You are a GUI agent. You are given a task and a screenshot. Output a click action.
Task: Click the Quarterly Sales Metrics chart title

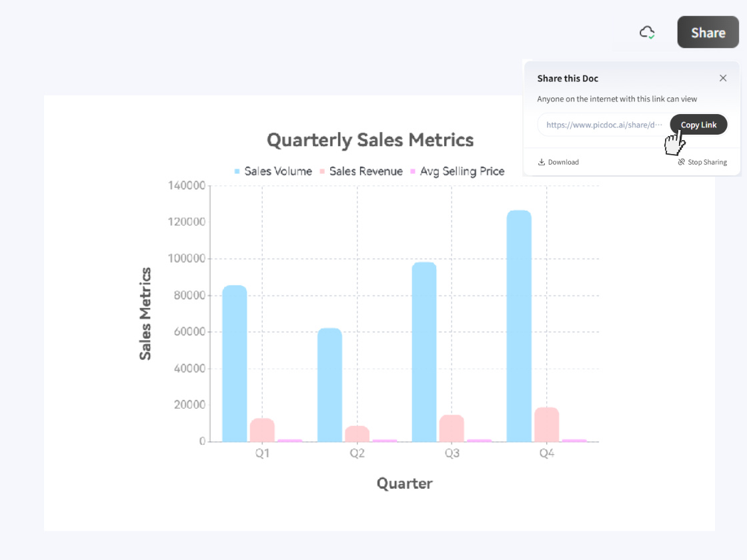[x=370, y=140]
